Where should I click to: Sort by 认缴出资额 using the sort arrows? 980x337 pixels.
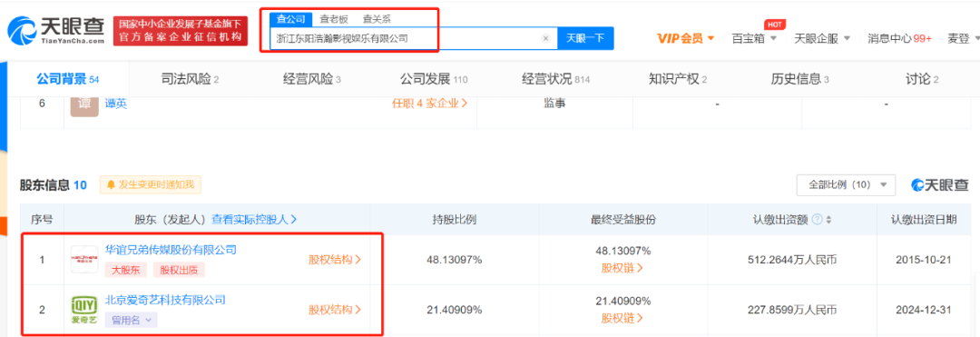tap(828, 220)
